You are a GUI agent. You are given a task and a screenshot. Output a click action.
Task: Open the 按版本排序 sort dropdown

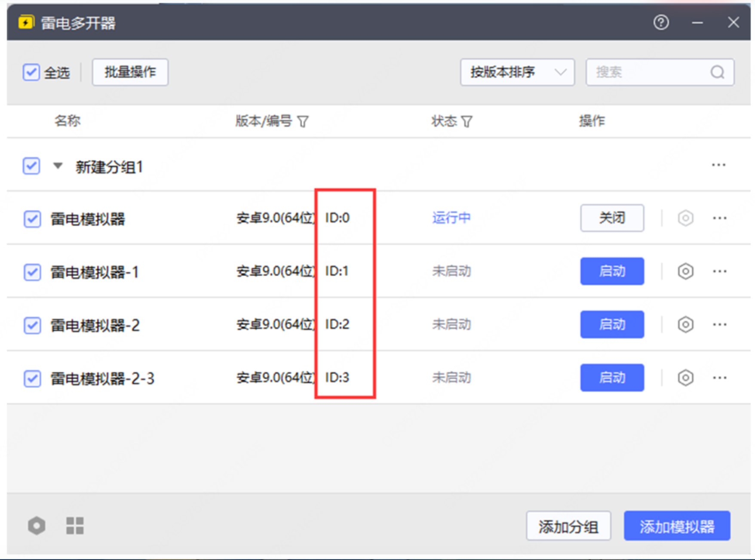(x=517, y=72)
